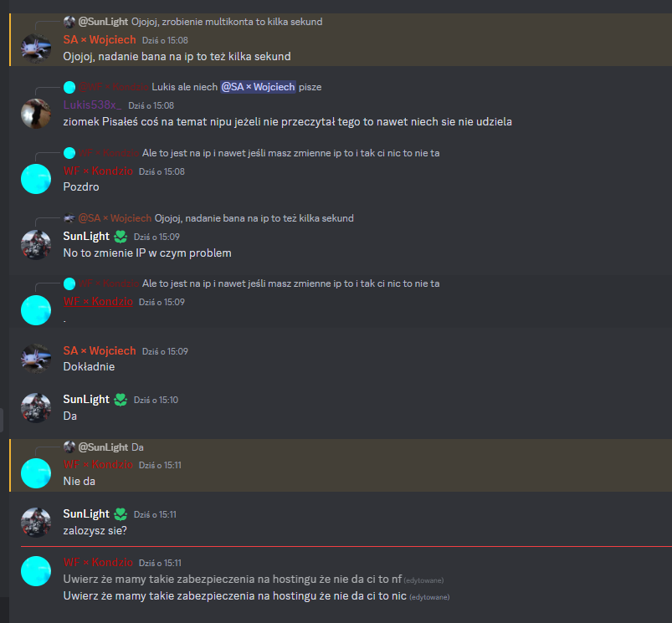The image size is (672, 623).
Task: Click small SunLight reply avatar at top
Action: pyautogui.click(x=69, y=22)
